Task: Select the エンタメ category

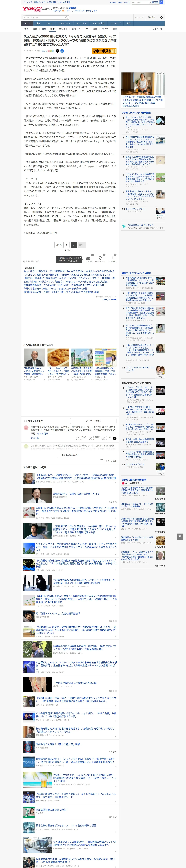Action: (x=63, y=29)
